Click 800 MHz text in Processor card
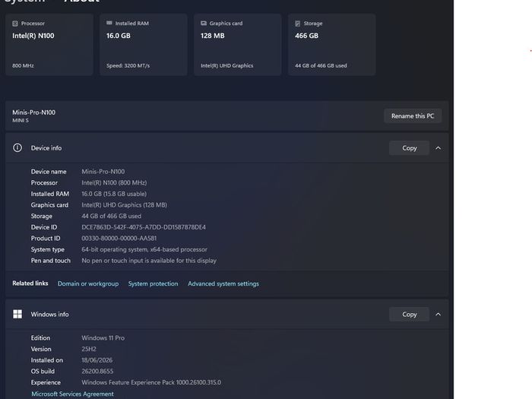 [23, 66]
